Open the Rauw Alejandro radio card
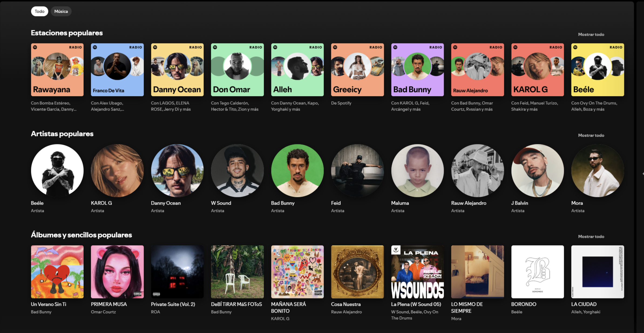The image size is (644, 333). tap(477, 70)
